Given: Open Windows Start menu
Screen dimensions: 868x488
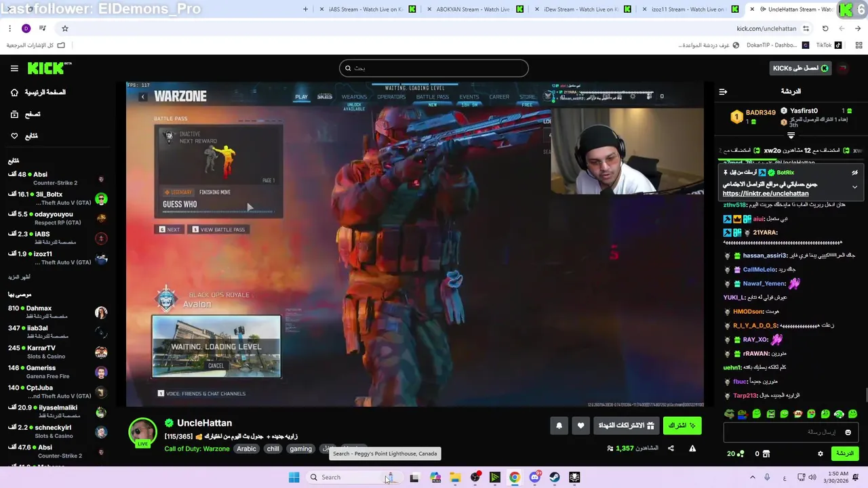Looking at the screenshot, I should (294, 477).
